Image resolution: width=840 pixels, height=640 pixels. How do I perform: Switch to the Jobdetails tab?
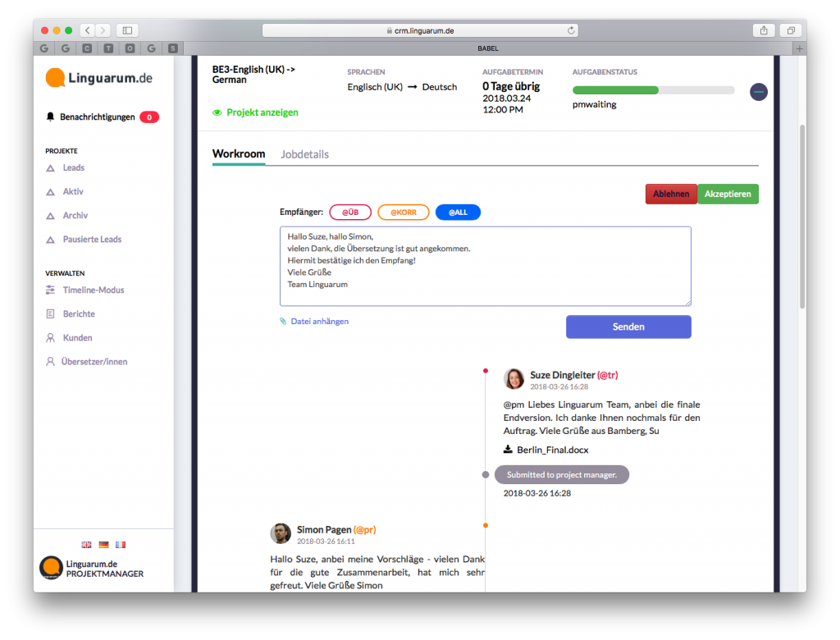tap(304, 154)
